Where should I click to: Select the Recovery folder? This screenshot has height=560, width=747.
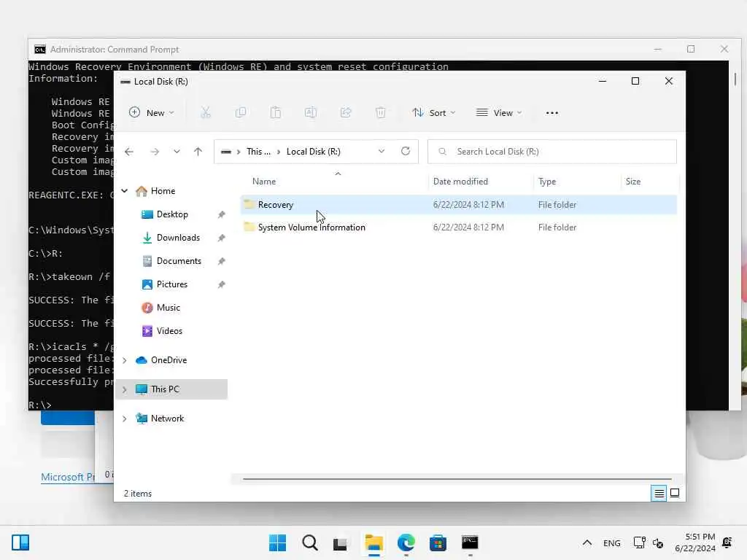(458, 205)
